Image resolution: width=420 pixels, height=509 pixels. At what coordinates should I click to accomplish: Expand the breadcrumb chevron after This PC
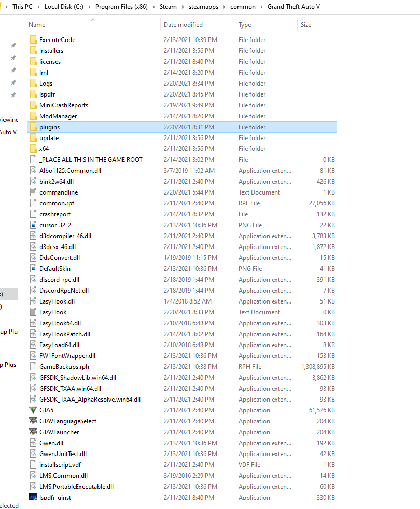pos(38,7)
